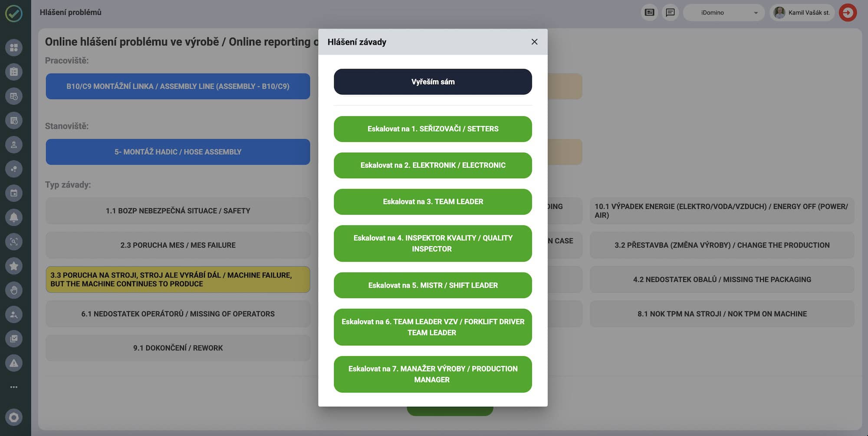Click the news/article icon in top bar
The height and width of the screenshot is (436, 868).
(649, 13)
